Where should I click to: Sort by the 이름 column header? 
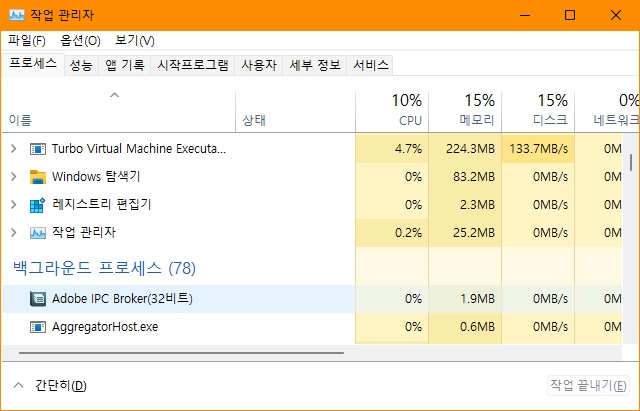tap(118, 111)
